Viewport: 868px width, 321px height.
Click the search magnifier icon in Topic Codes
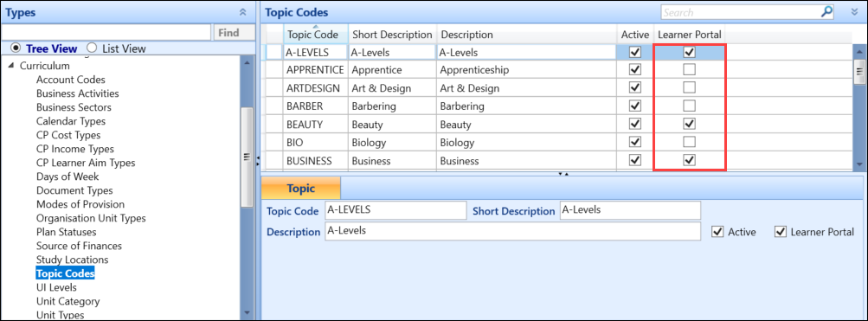pyautogui.click(x=826, y=11)
